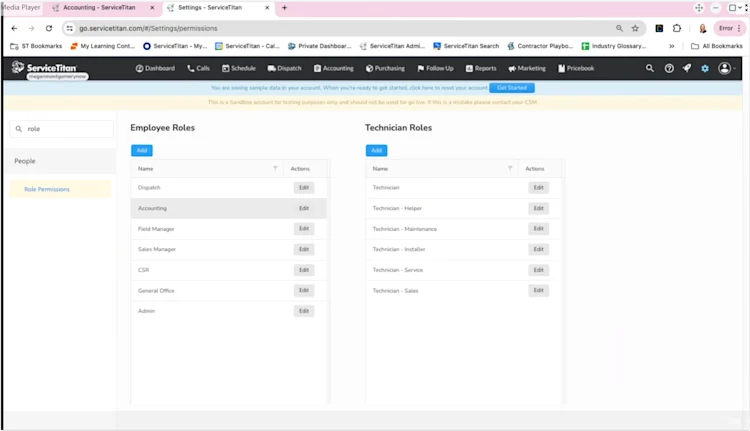Edit the Field Manager role
This screenshot has height=431, width=750.
304,229
